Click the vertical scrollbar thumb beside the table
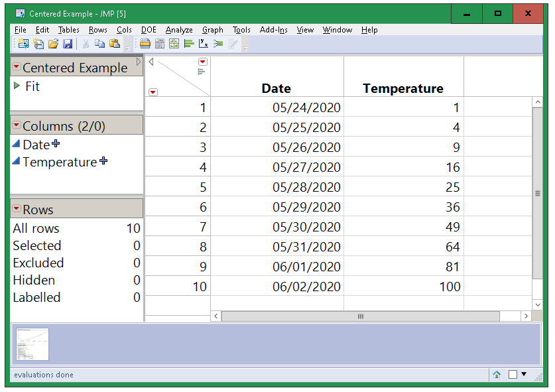The height and width of the screenshot is (392, 555). (538, 193)
